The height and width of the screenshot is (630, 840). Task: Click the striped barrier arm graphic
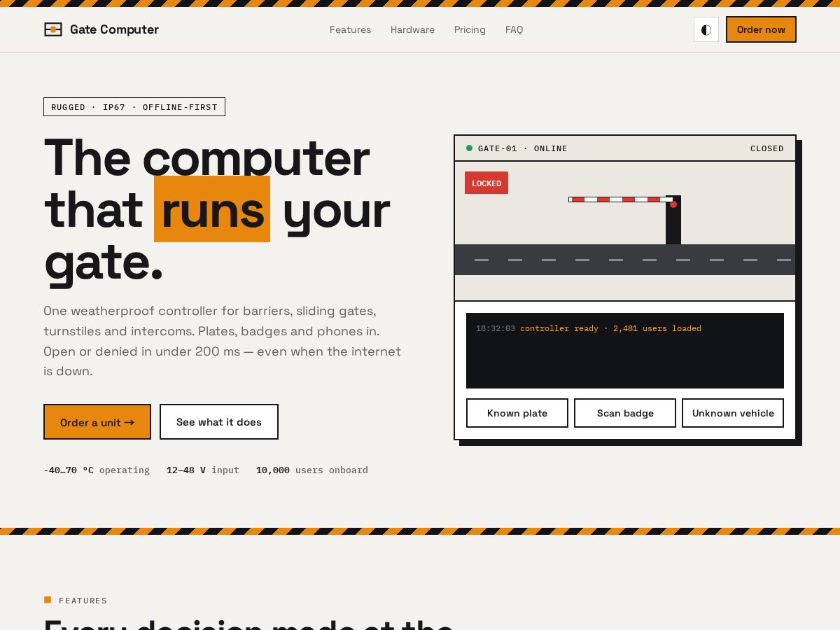click(x=621, y=199)
